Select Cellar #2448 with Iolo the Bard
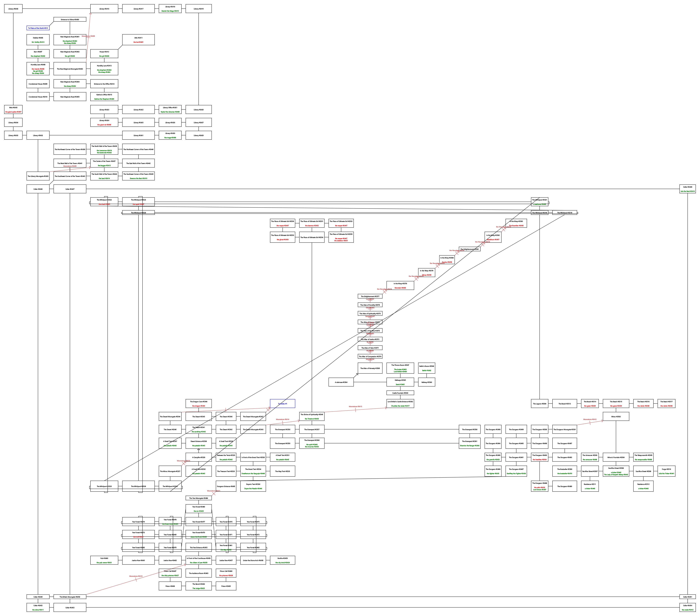Image resolution: width=700 pixels, height=616 pixels. coord(687,189)
